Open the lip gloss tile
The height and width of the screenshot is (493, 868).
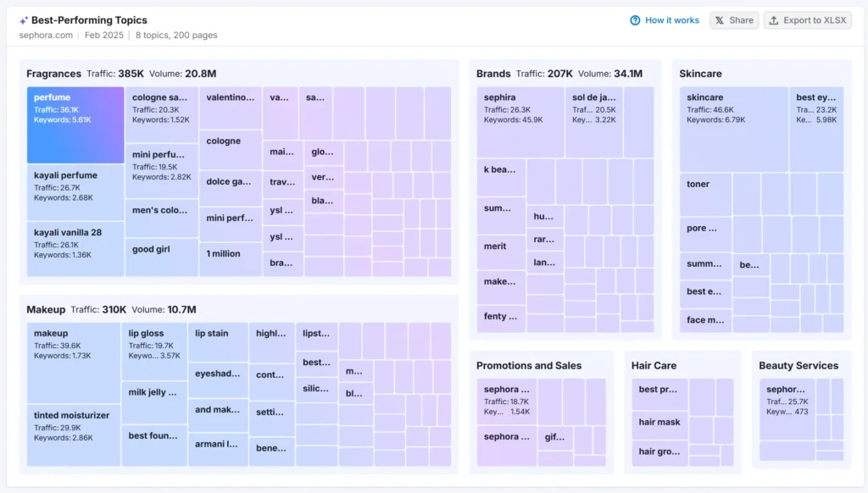coord(154,352)
